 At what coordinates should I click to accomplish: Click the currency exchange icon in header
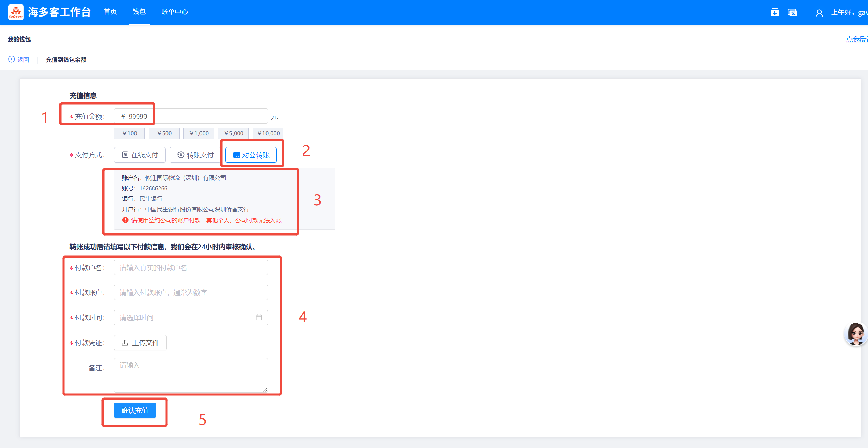coord(792,13)
